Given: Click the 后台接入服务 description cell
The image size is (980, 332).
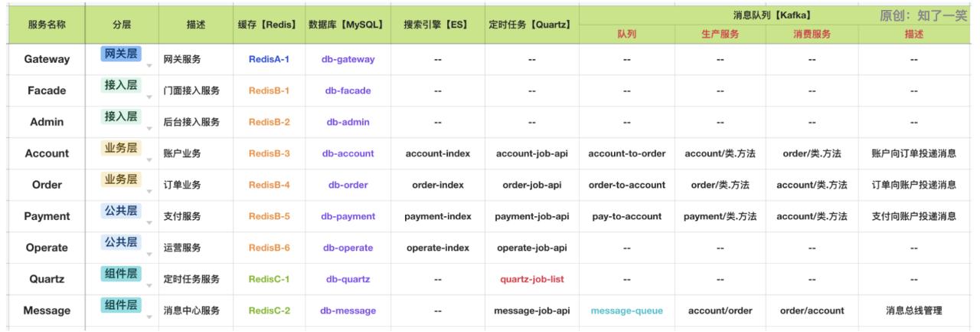Looking at the screenshot, I should 194,122.
